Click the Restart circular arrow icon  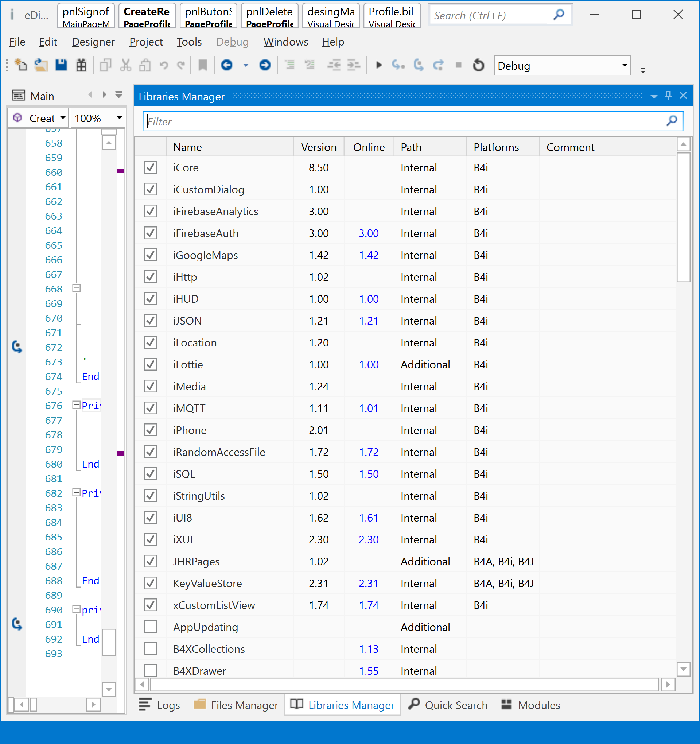478,65
